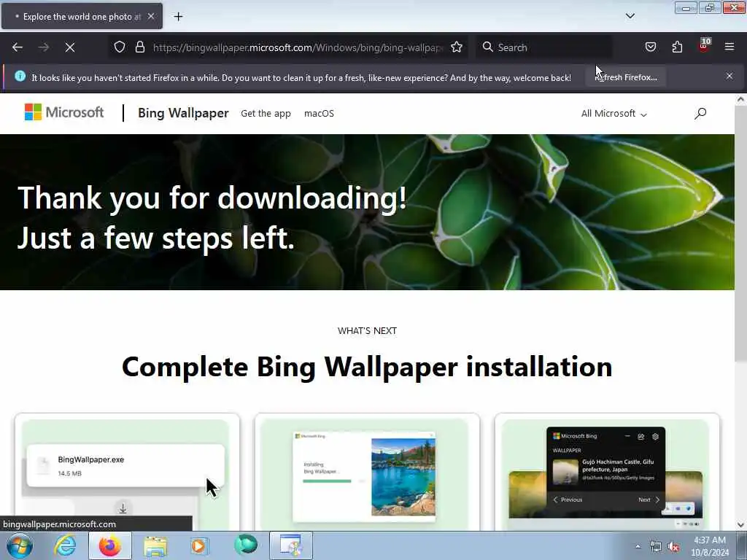Open the Save to Pocket icon
747x560 pixels.
[x=650, y=47]
